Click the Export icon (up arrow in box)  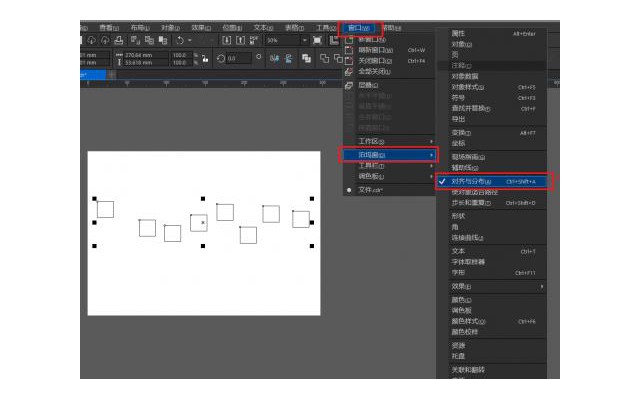coord(240,40)
